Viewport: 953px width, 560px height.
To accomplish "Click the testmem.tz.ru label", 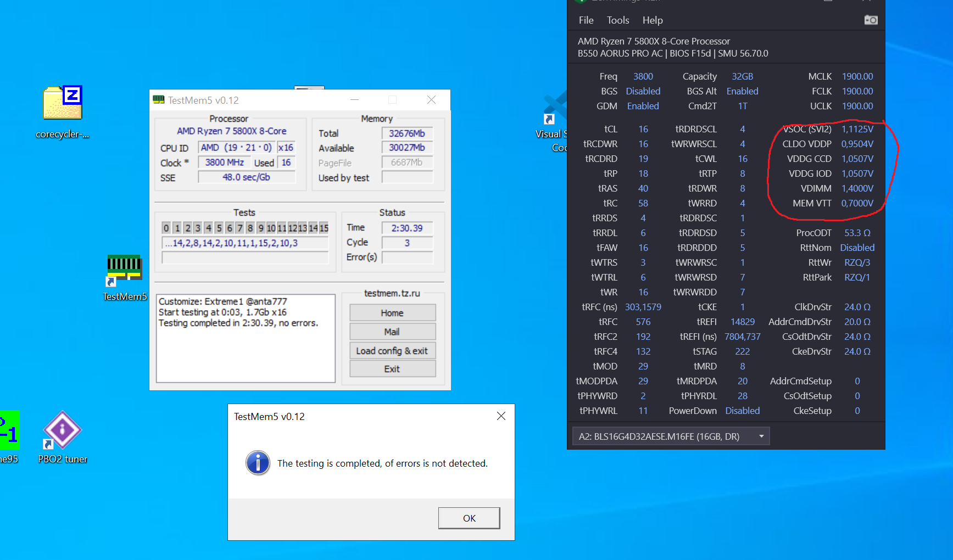I will tap(392, 293).
